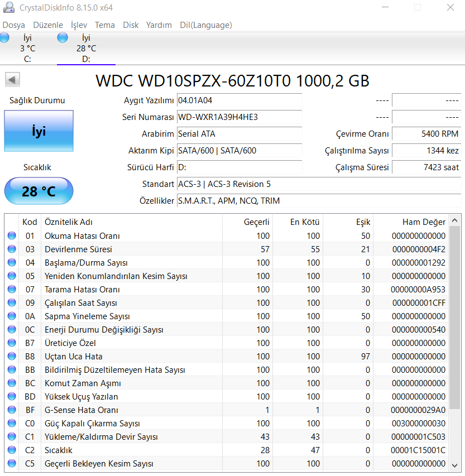Select the D: drive status orb
The width and height of the screenshot is (465, 476).
click(63, 37)
